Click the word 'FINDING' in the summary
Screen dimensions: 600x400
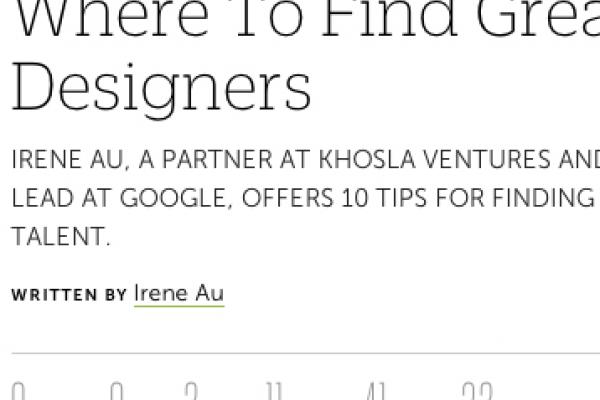(x=543, y=198)
